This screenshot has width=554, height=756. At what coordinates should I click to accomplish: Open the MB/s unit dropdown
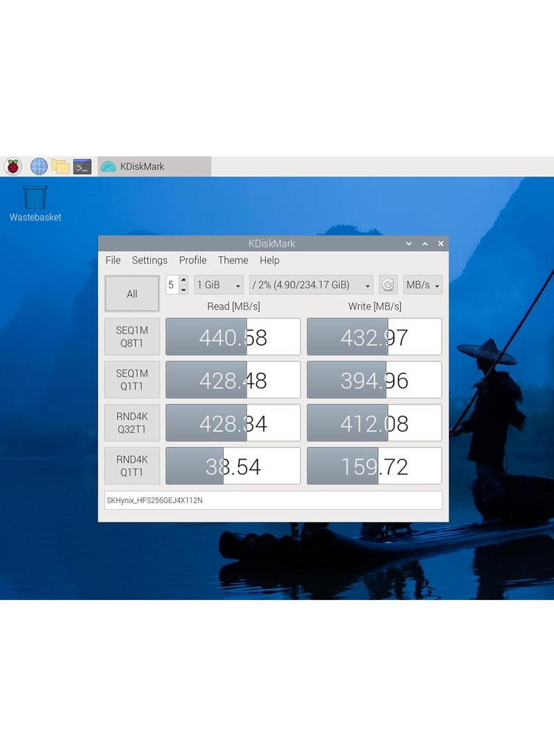tap(422, 285)
